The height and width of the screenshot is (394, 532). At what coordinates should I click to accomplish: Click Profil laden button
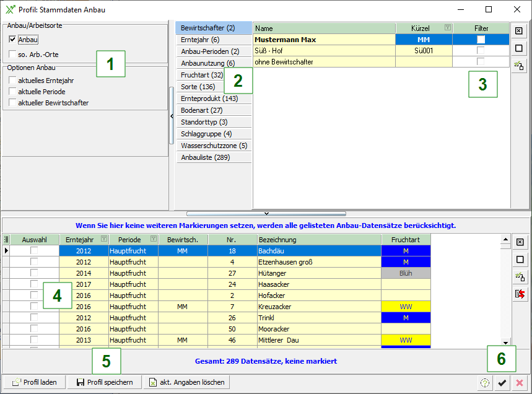coord(35,382)
